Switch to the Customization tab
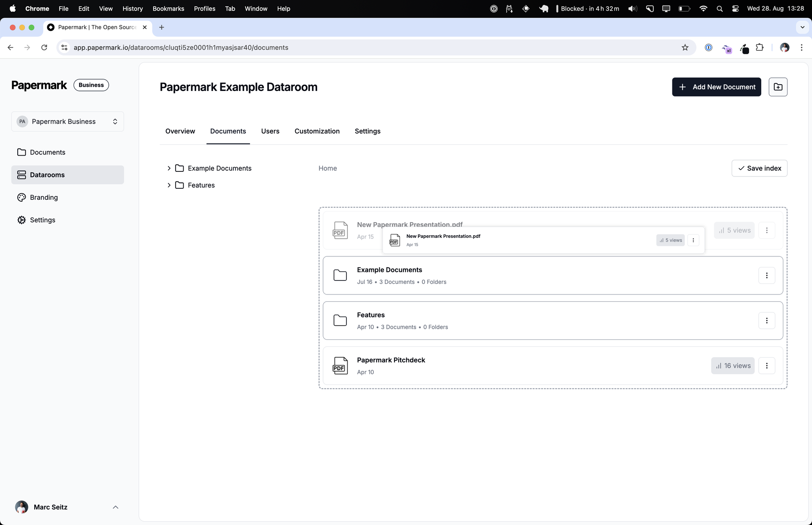Viewport: 812px width, 525px height. point(317,131)
